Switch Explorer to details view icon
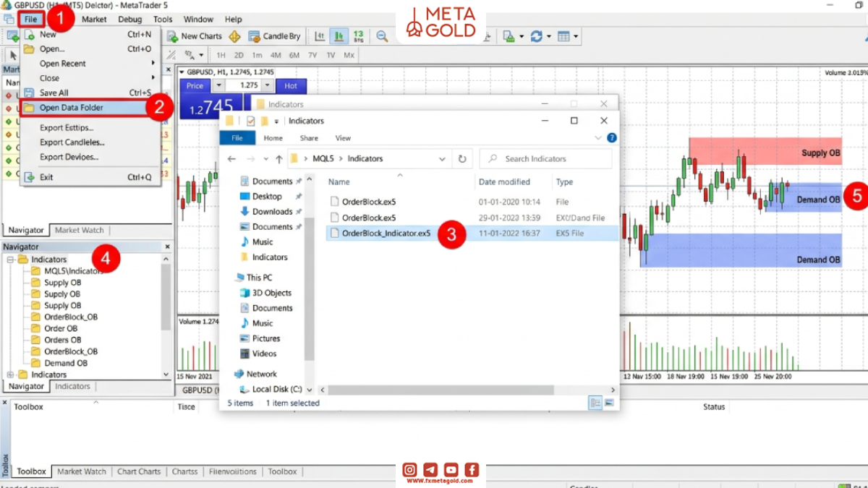The image size is (868, 488). tap(595, 403)
